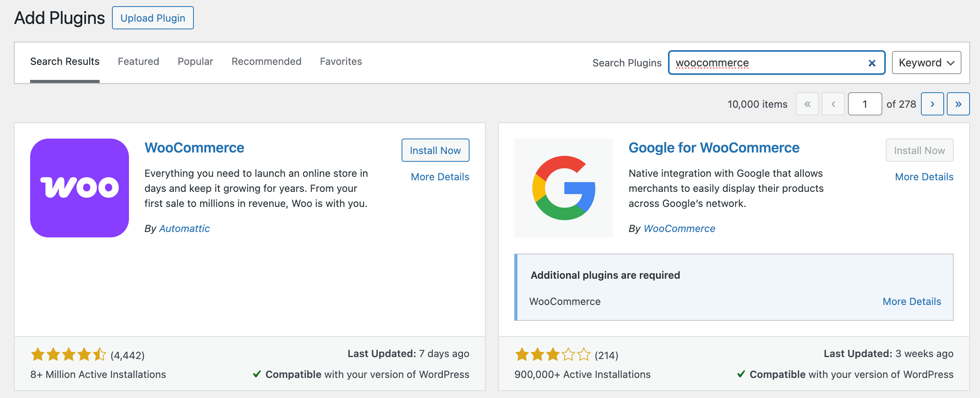Image resolution: width=980 pixels, height=398 pixels.
Task: Clear the woocommerce search text with X
Action: pyautogui.click(x=871, y=63)
